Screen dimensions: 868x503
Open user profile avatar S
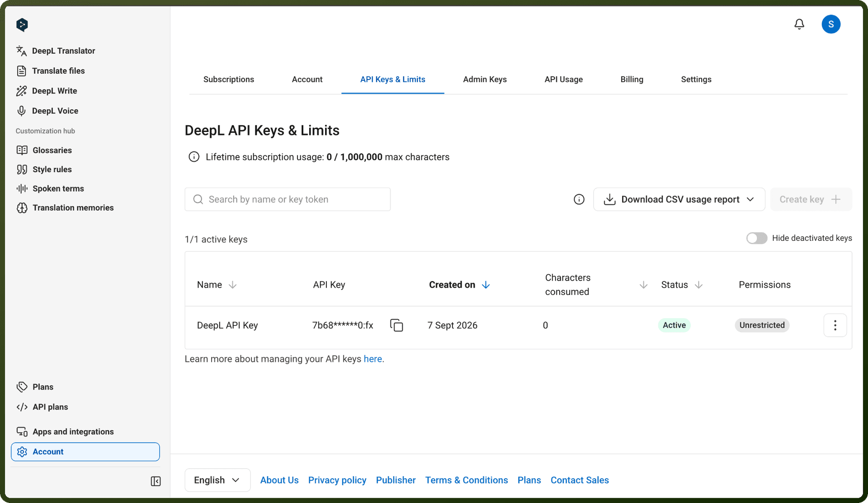(831, 24)
